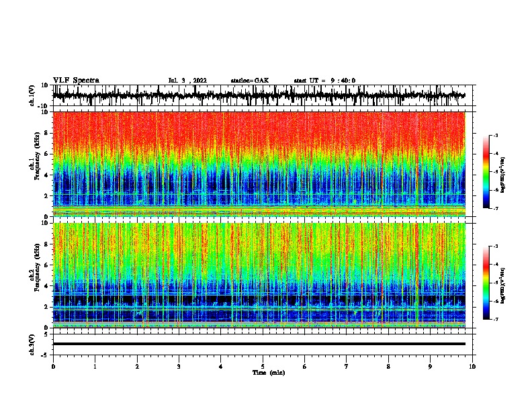Screen dimensions: 532x411
Task: Click the "9" tick label on time axis
Action: pyautogui.click(x=430, y=367)
